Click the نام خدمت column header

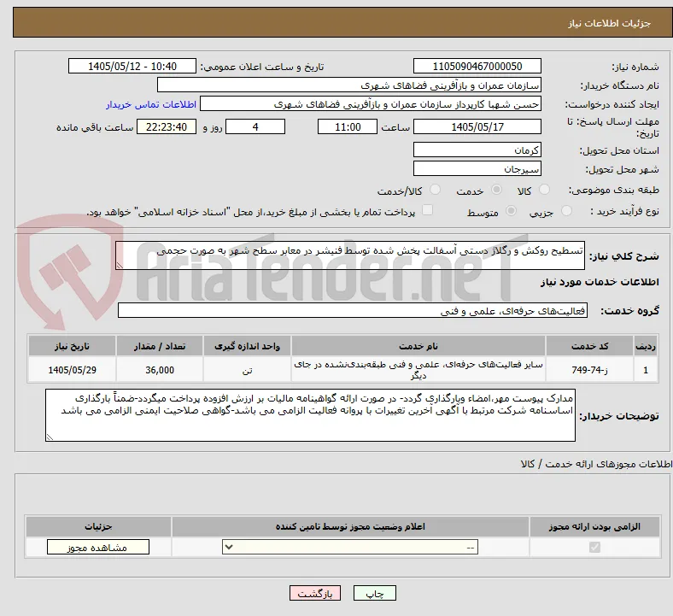[x=418, y=346]
